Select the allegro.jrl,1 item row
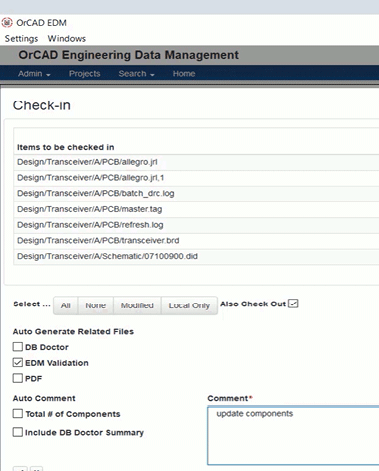The image size is (379, 471). (x=196, y=178)
